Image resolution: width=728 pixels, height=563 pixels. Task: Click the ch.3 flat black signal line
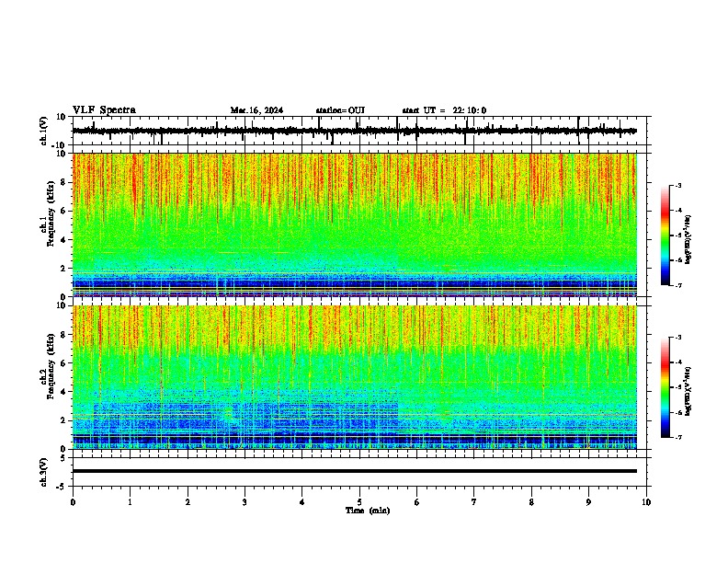click(x=354, y=471)
